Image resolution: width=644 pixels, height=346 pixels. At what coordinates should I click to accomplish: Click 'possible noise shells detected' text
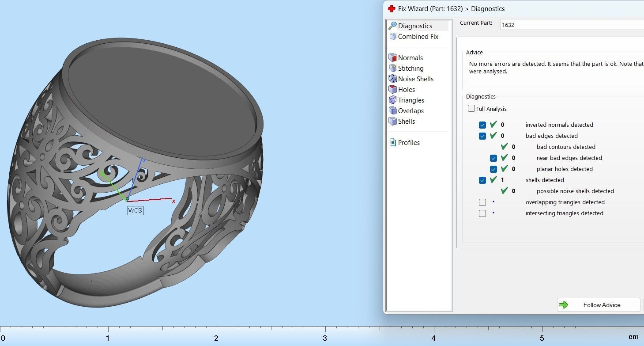pyautogui.click(x=575, y=191)
